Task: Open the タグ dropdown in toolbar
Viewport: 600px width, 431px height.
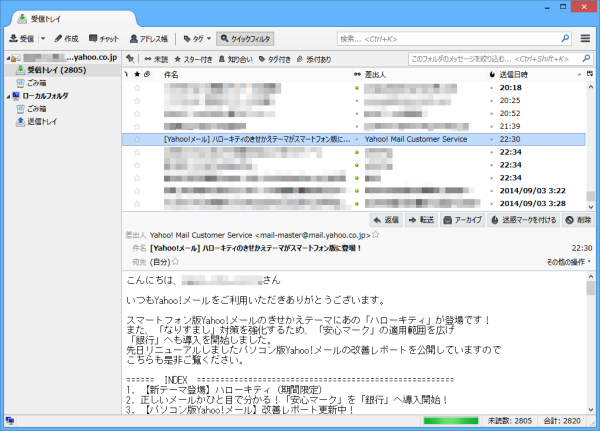Action: tap(197, 39)
